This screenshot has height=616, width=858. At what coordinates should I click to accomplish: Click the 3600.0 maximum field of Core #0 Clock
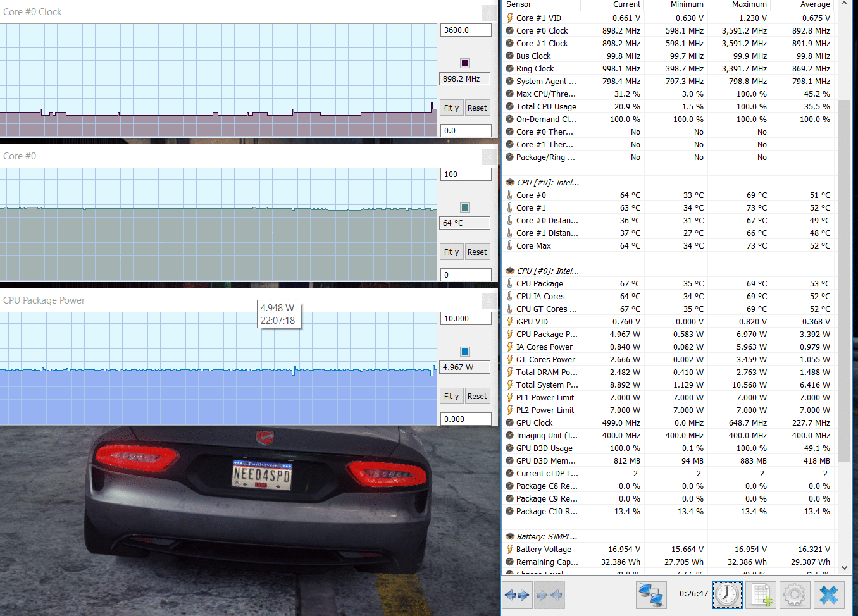(465, 30)
